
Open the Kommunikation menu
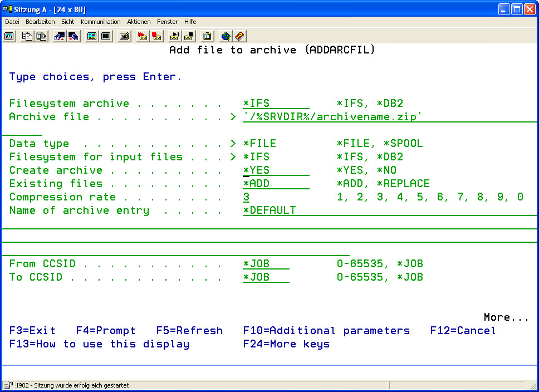pos(100,22)
